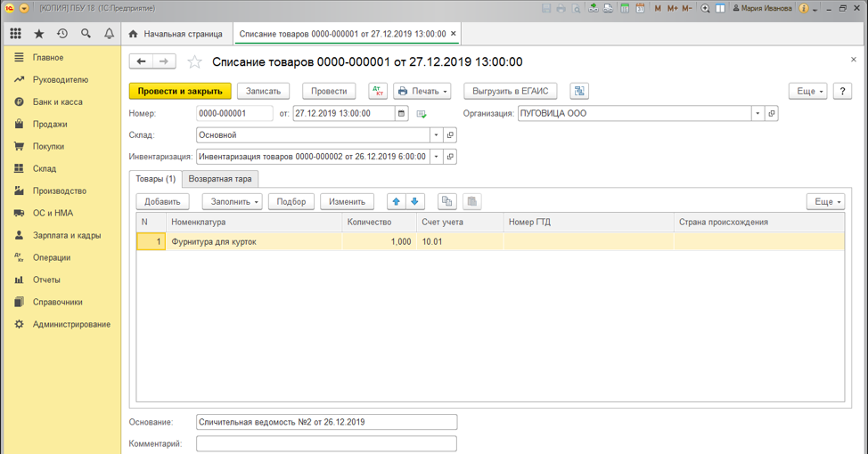Open notifications bell icon
This screenshot has height=454, width=868.
tap(109, 34)
